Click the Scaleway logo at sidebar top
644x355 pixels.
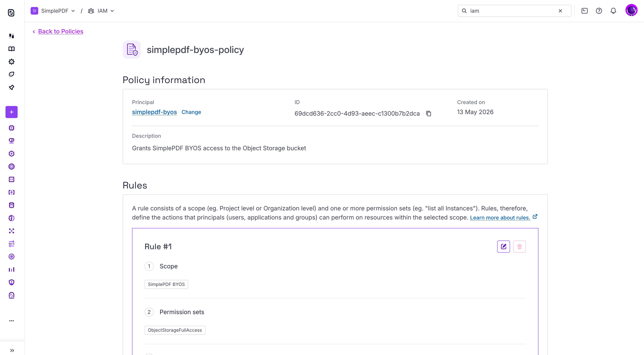tap(11, 12)
